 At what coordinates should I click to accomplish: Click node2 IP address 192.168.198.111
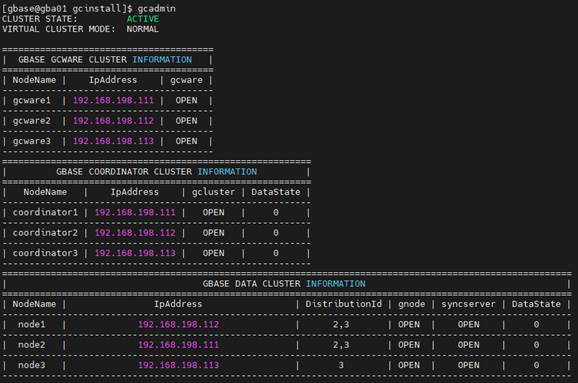pyautogui.click(x=178, y=345)
